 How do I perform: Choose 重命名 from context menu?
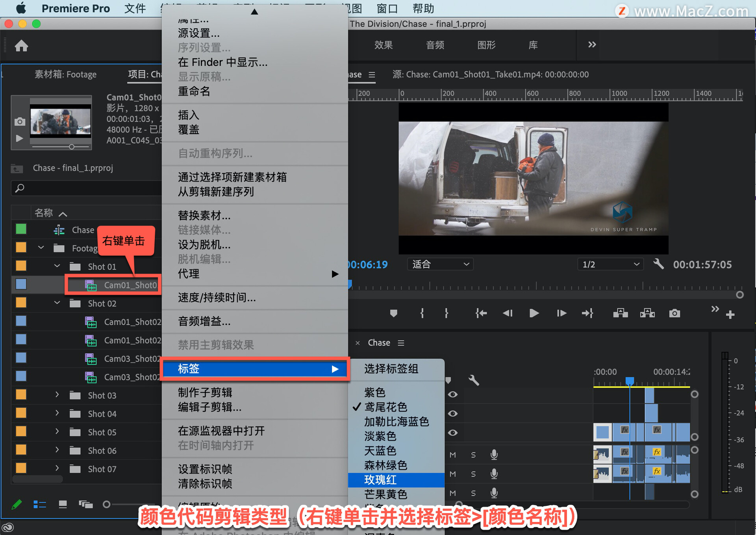(x=194, y=91)
